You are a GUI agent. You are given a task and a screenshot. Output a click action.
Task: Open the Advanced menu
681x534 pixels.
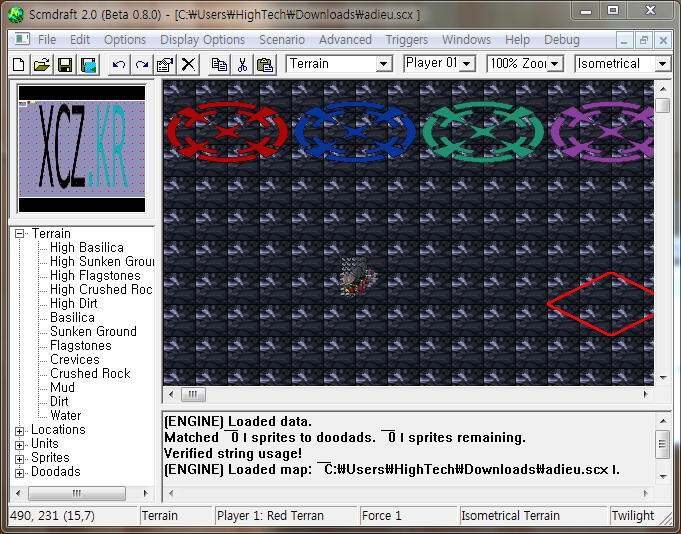pos(345,40)
